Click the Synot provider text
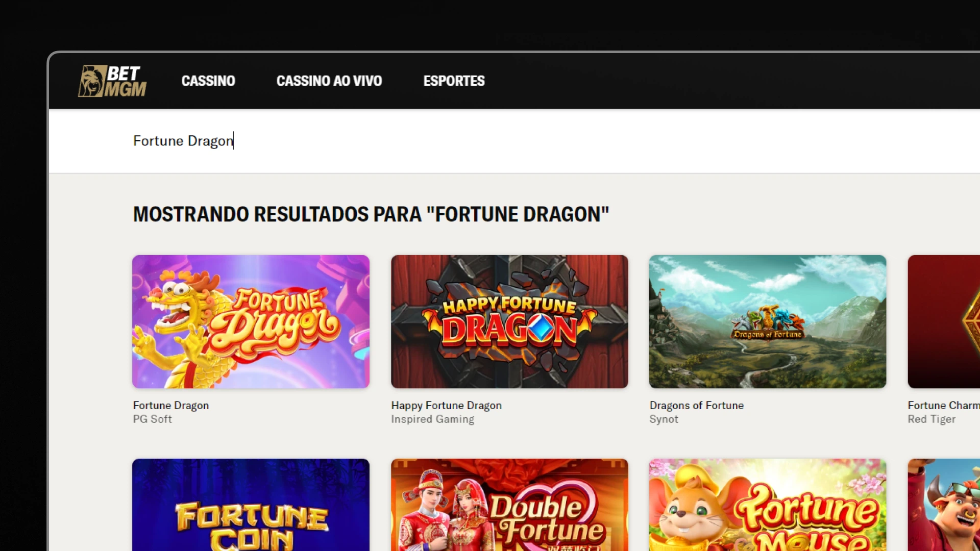This screenshot has width=980, height=551. (x=664, y=419)
